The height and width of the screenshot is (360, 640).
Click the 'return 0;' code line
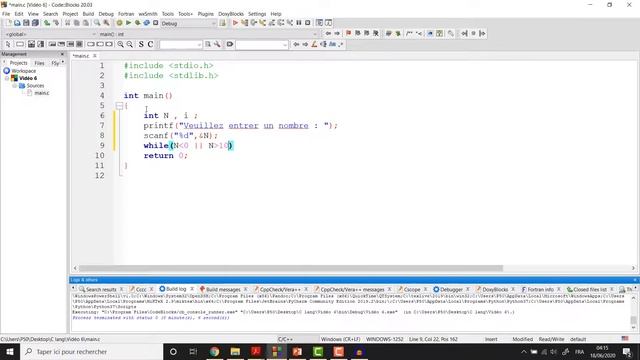click(x=165, y=156)
